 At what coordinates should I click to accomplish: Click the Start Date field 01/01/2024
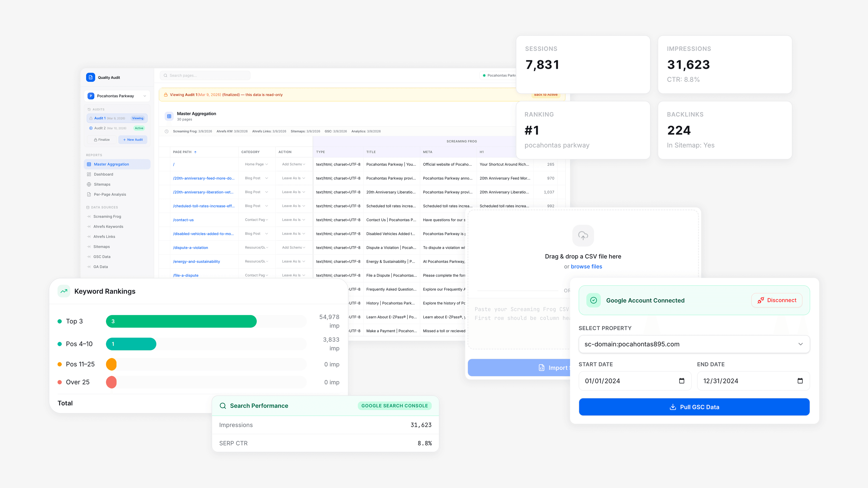point(635,381)
